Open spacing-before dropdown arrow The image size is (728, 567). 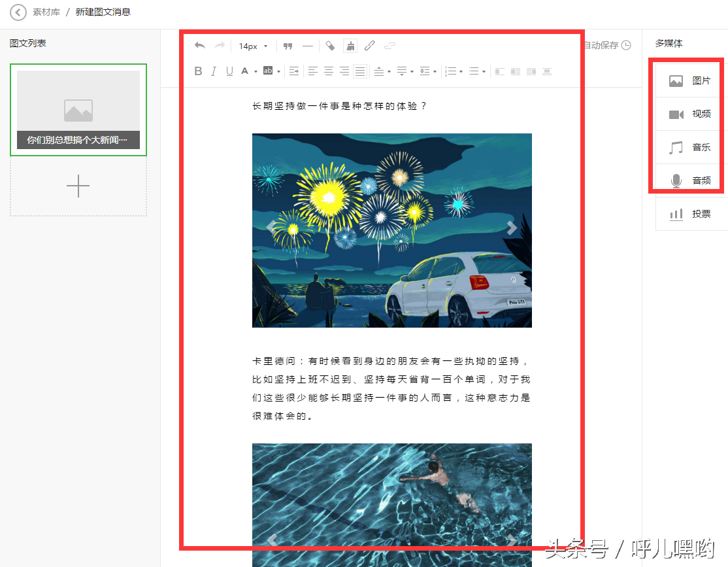[x=389, y=71]
